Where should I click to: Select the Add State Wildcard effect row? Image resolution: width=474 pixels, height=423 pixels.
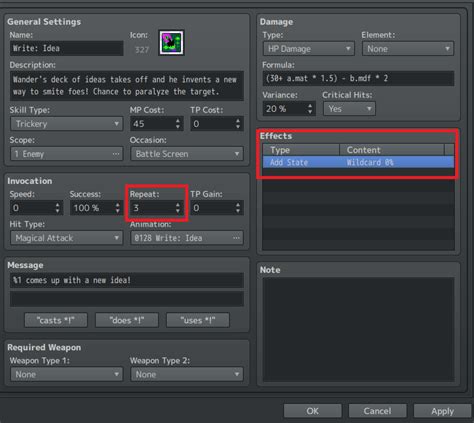pos(358,163)
